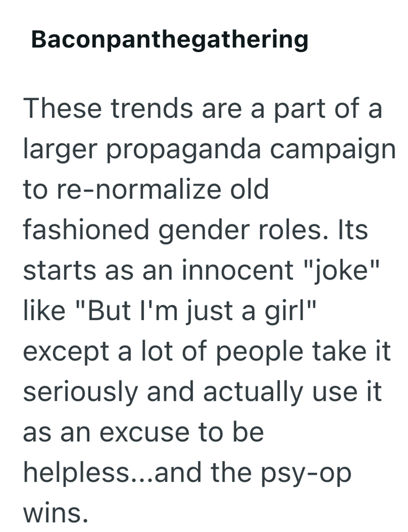
Task: Click the word "old" after re-normalize
Action: coord(249,189)
